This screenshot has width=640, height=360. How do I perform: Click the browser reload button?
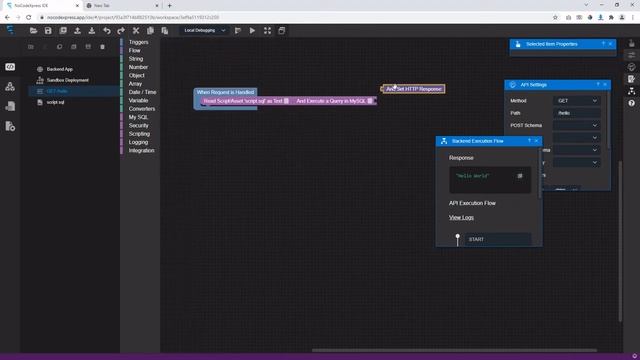click(x=29, y=18)
